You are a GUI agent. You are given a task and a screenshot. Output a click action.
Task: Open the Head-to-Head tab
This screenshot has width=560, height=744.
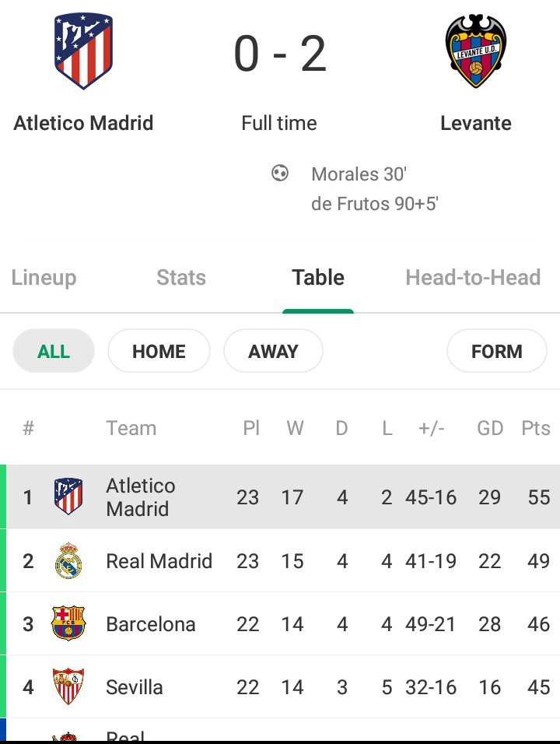point(473,278)
